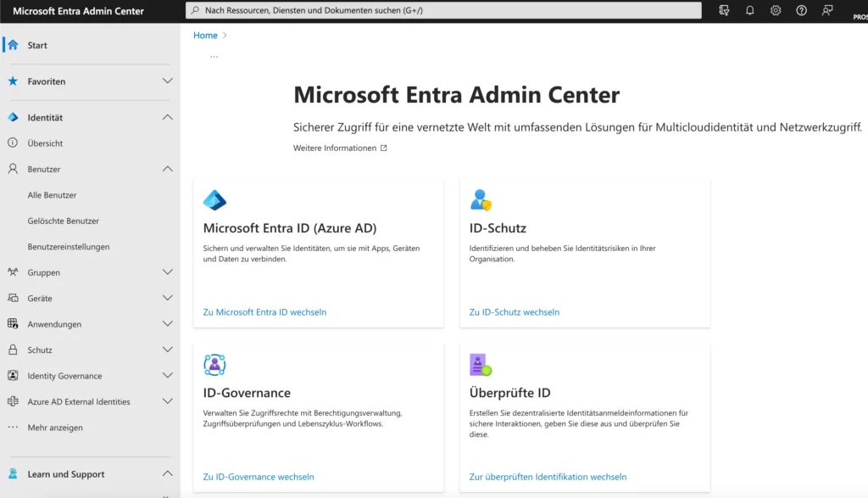Collapse the Benutzer submenu chevron
This screenshot has height=498, width=868.
point(167,169)
